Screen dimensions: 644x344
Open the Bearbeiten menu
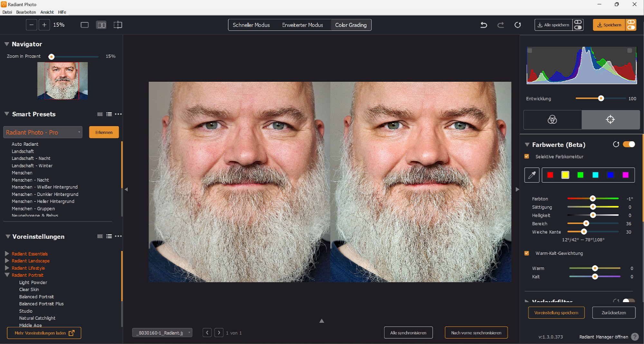[26, 12]
